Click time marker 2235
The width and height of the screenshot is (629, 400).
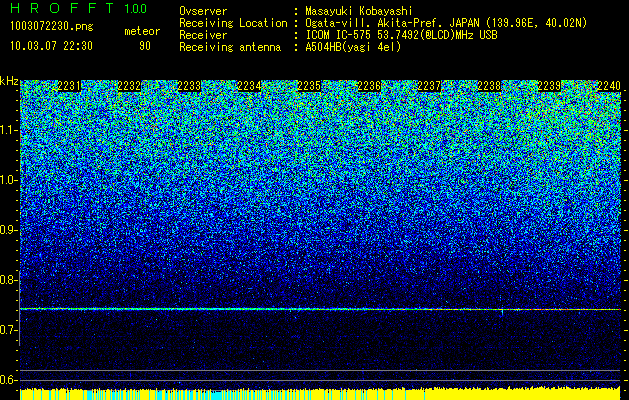pyautogui.click(x=309, y=86)
